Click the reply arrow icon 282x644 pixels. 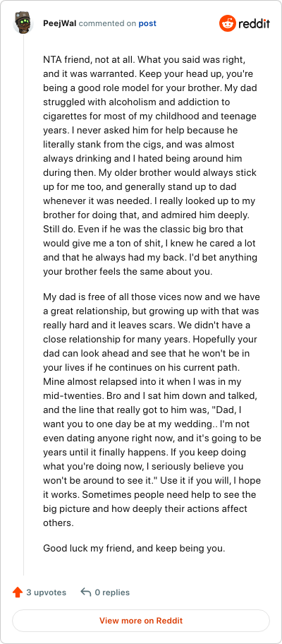point(86,592)
